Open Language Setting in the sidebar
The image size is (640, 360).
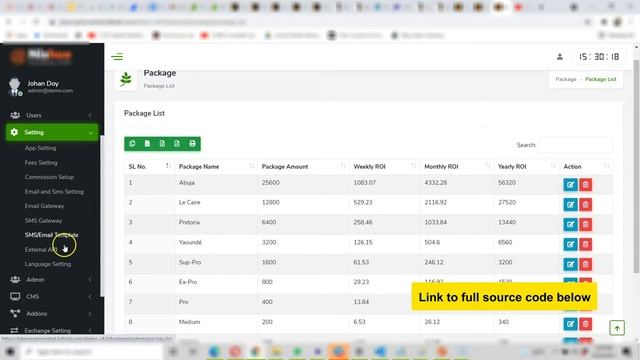(48, 264)
